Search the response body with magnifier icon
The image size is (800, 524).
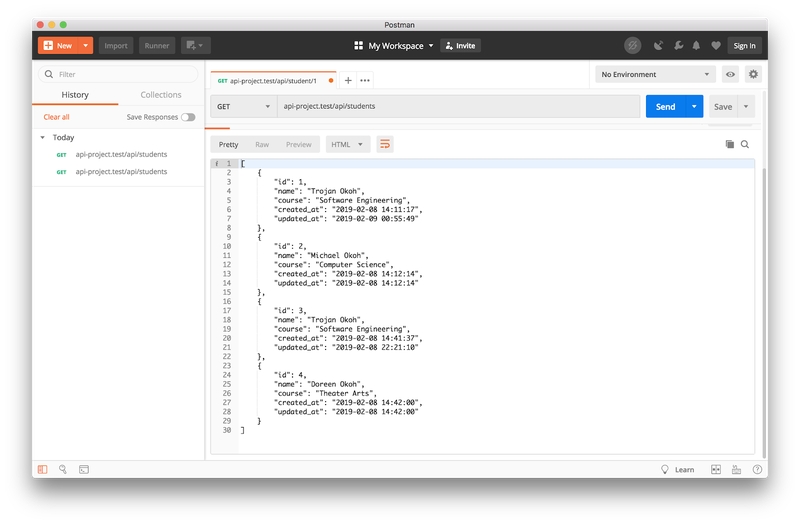coord(745,144)
